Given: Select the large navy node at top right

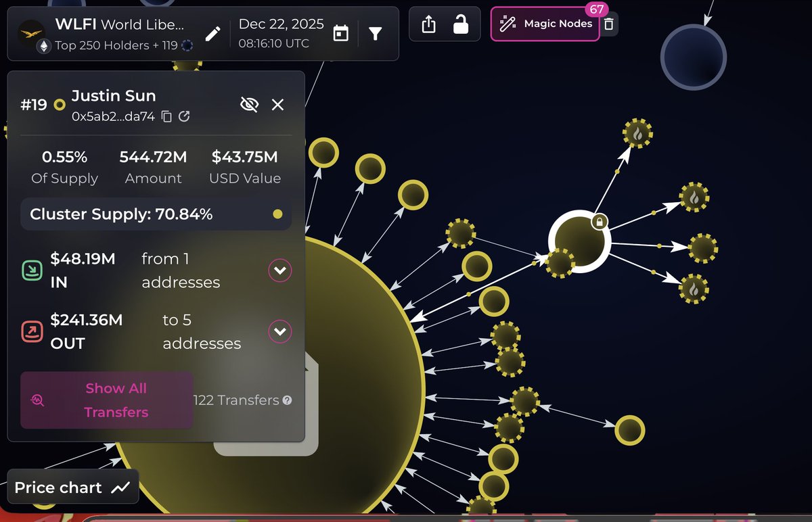Looking at the screenshot, I should pyautogui.click(x=693, y=57).
